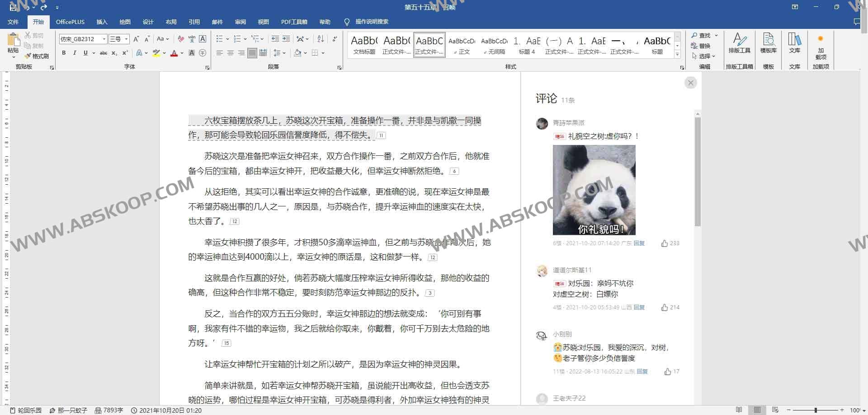
Task: Select the 查找 Find command
Action: click(x=704, y=35)
